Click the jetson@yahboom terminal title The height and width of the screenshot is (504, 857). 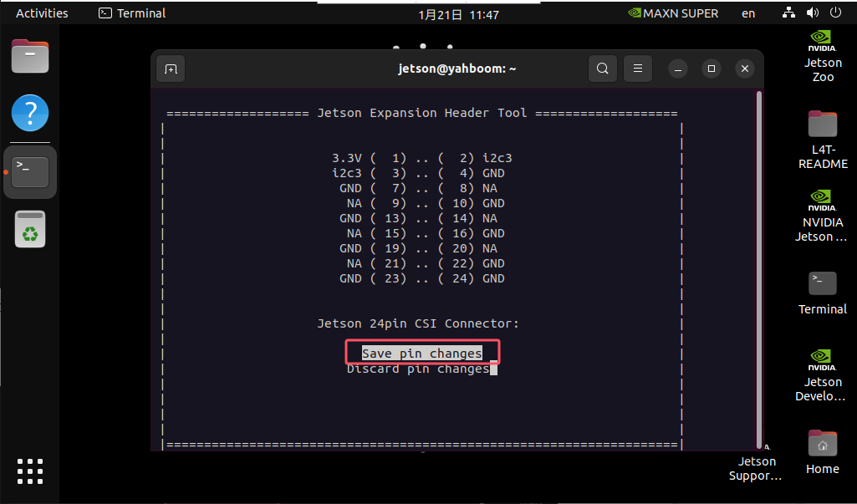point(457,69)
